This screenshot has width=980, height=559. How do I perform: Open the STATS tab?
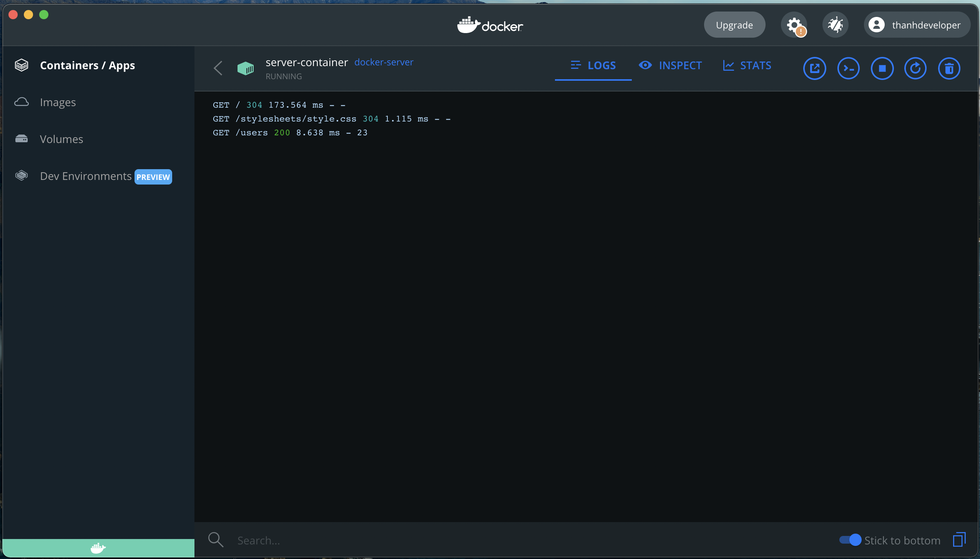click(x=747, y=65)
